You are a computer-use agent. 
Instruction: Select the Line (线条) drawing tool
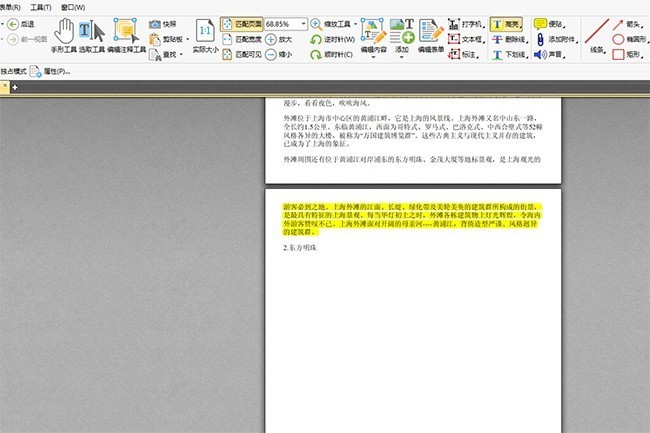point(597,36)
